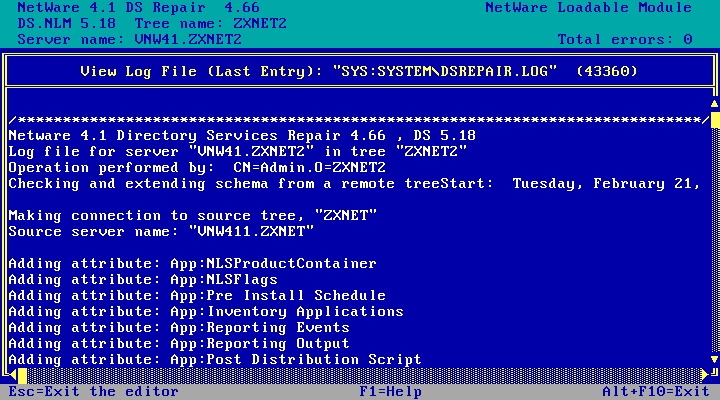Click the App:Reporting Events line
Viewport: 720px width, 400px height.
(179, 328)
